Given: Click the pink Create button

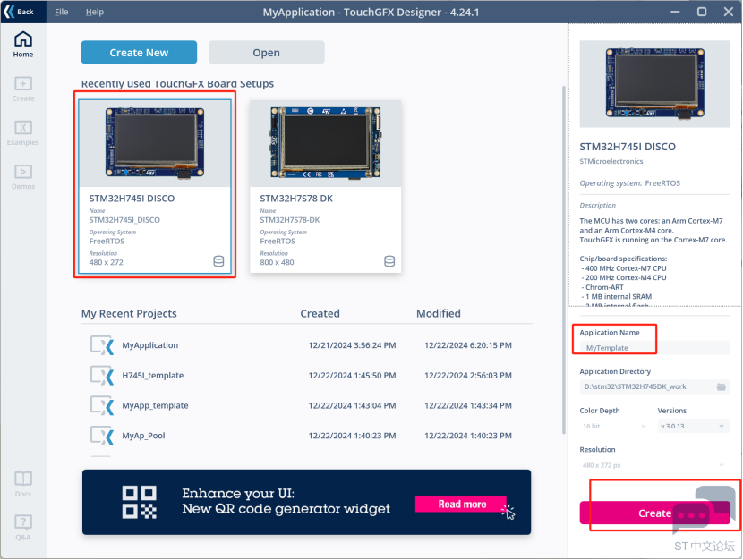Looking at the screenshot, I should point(655,513).
